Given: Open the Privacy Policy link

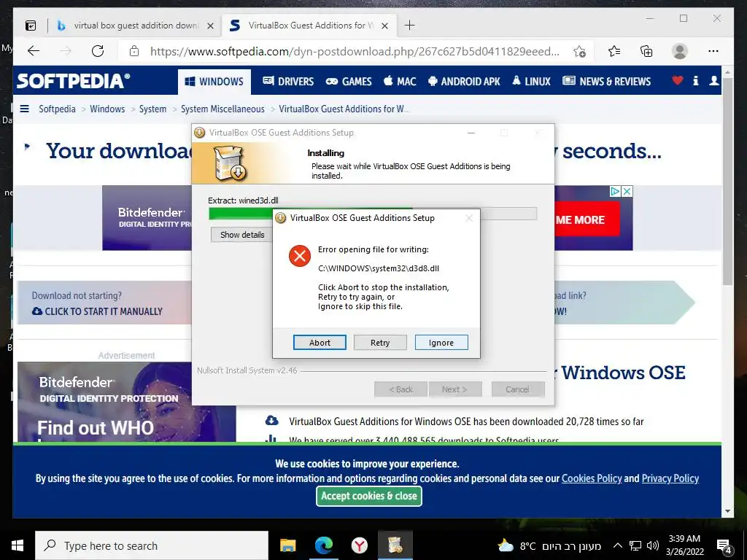Looking at the screenshot, I should tap(670, 478).
